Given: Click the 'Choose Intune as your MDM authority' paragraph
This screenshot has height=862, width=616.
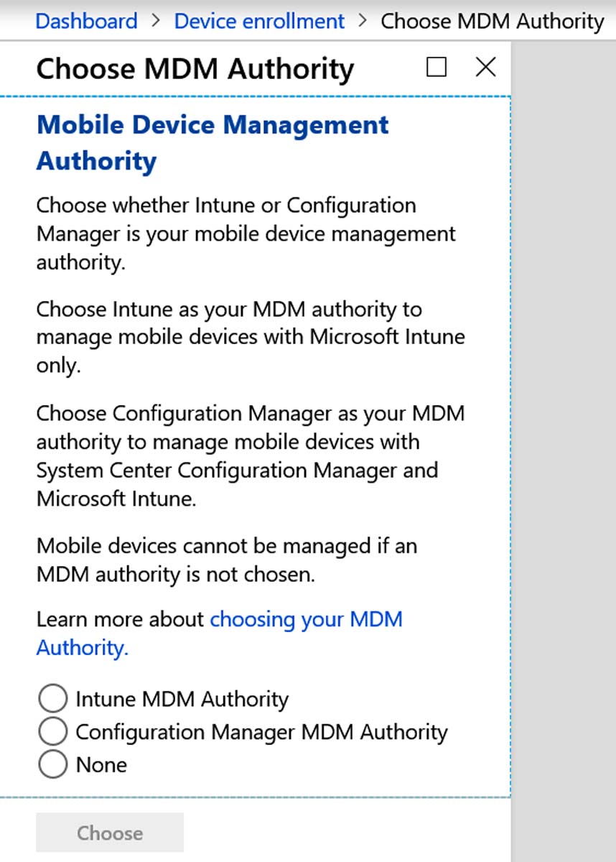Looking at the screenshot, I should pyautogui.click(x=251, y=338).
